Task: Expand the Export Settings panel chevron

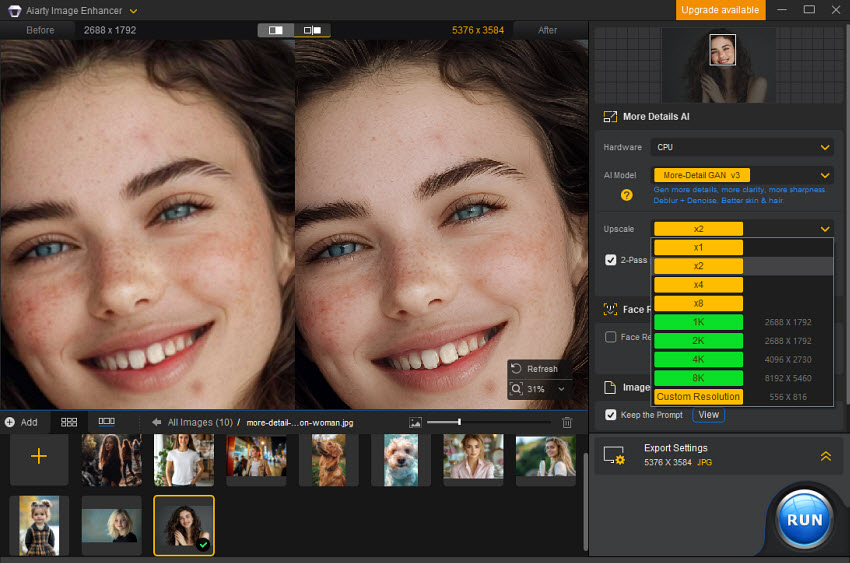Action: pyautogui.click(x=826, y=456)
